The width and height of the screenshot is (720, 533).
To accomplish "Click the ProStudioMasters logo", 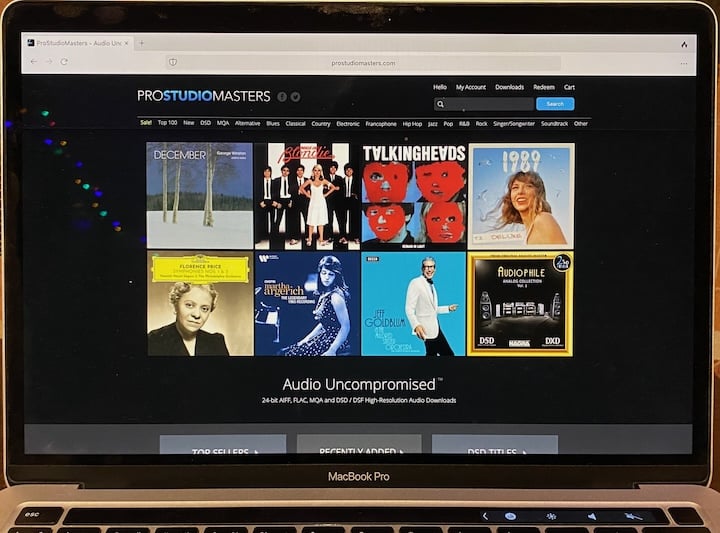I will point(204,96).
